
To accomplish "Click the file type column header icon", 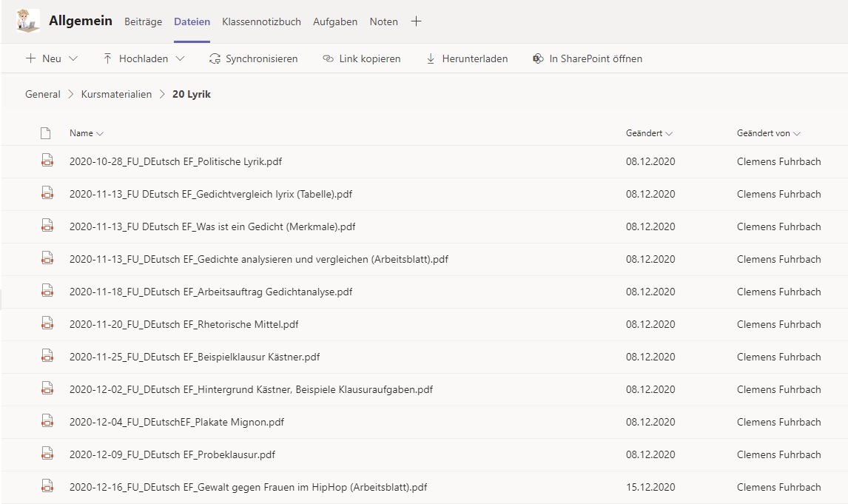I will click(46, 133).
